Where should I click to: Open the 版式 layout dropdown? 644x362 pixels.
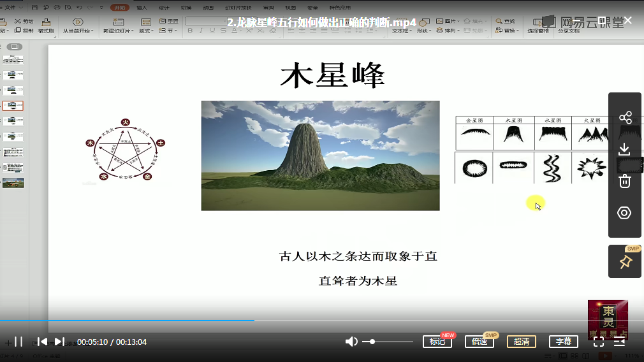point(146,26)
